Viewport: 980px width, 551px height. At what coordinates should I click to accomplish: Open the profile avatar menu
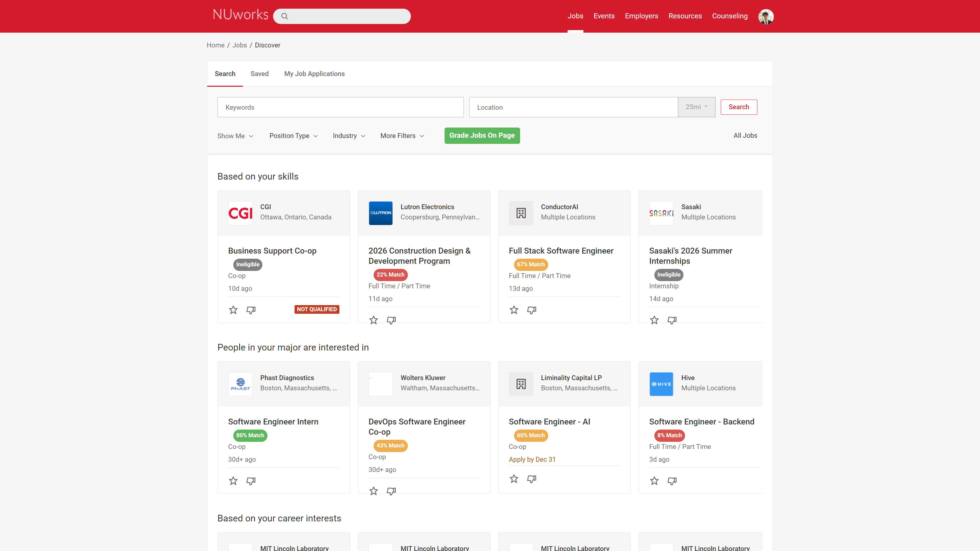click(x=766, y=16)
